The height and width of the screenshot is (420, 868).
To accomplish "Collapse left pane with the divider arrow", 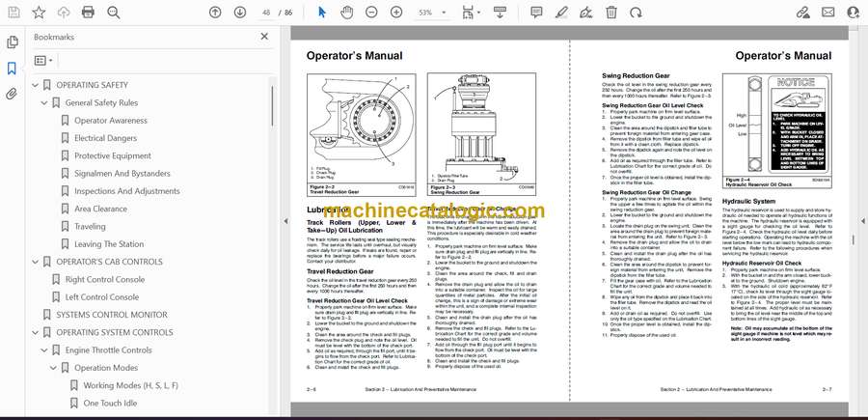I will pos(285,221).
